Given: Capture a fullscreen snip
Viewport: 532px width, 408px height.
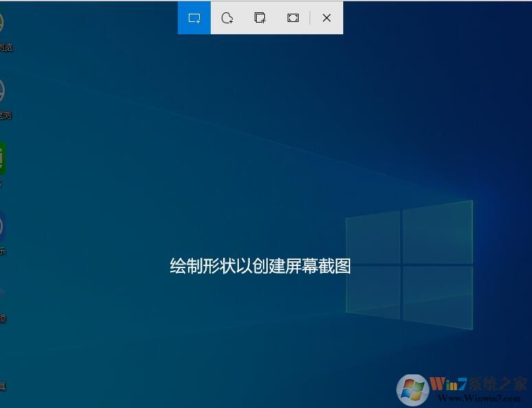Looking at the screenshot, I should click(293, 18).
